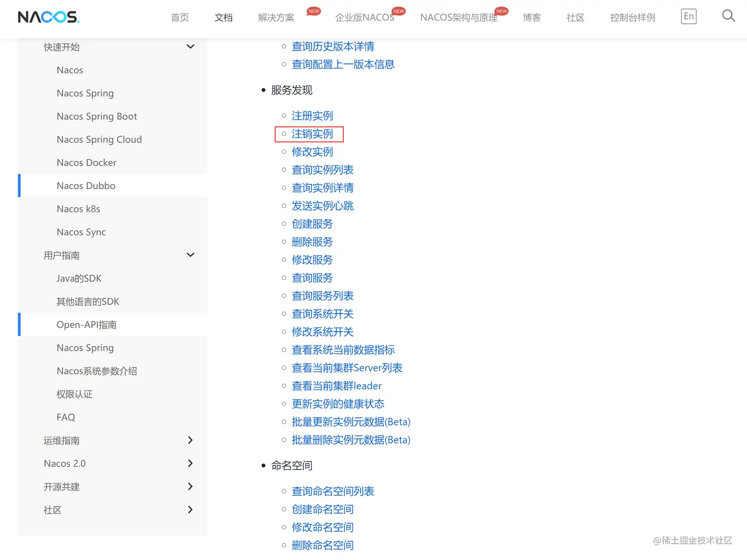This screenshot has width=747, height=560.
Task: Open the 修改命名空间 link
Action: [323, 527]
